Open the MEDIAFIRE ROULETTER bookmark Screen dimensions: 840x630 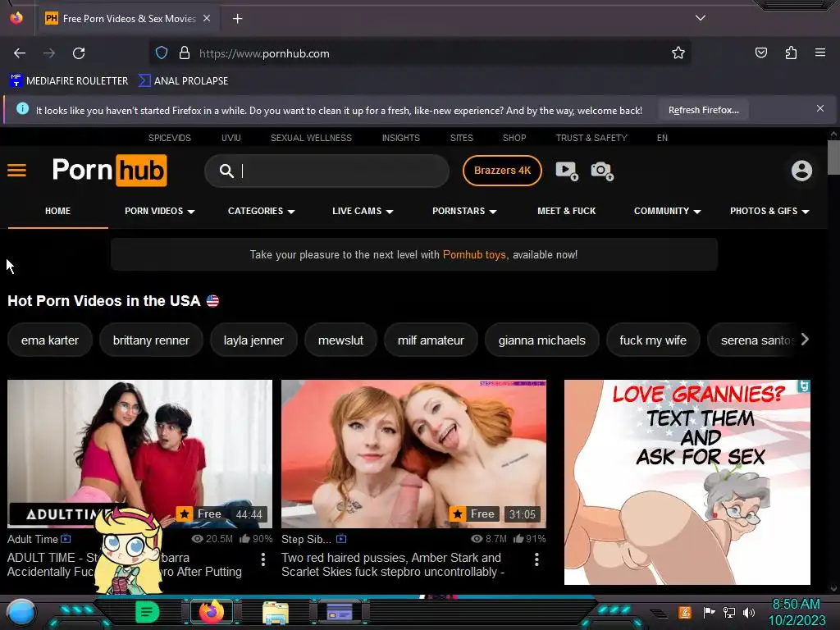click(69, 81)
